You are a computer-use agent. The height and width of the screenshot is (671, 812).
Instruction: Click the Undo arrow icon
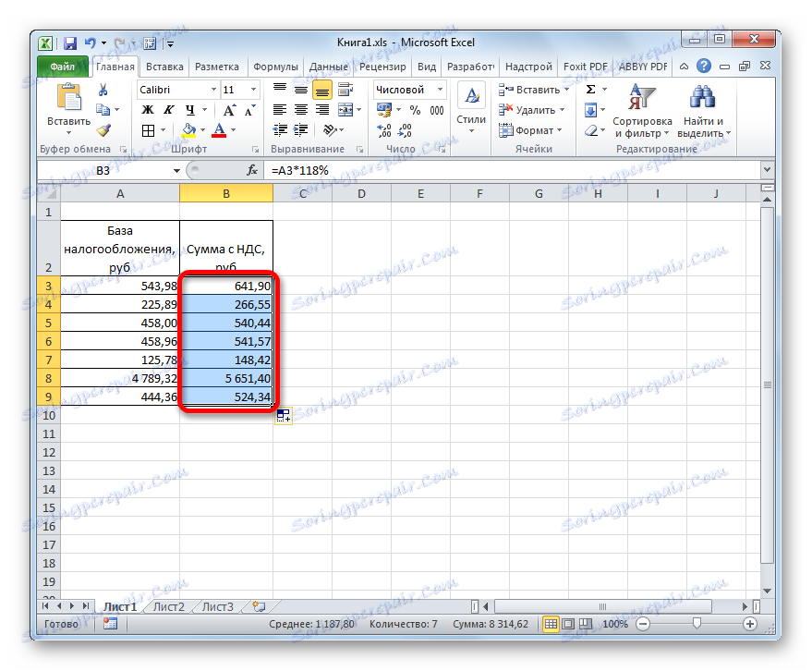point(91,43)
